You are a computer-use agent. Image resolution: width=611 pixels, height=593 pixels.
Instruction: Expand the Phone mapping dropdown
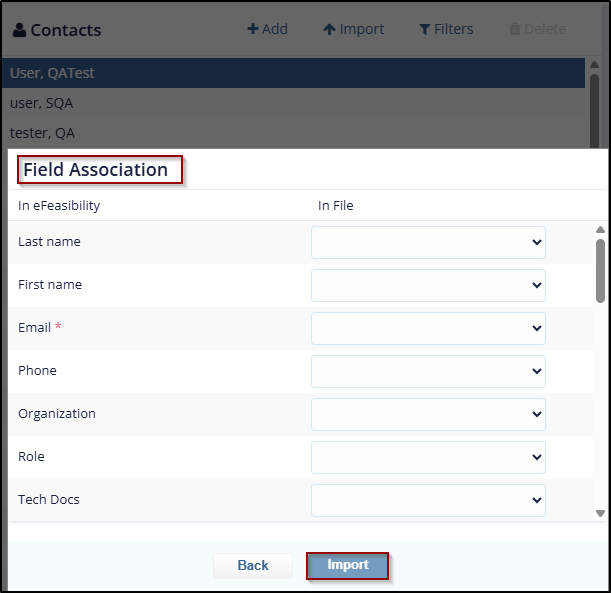(x=428, y=371)
